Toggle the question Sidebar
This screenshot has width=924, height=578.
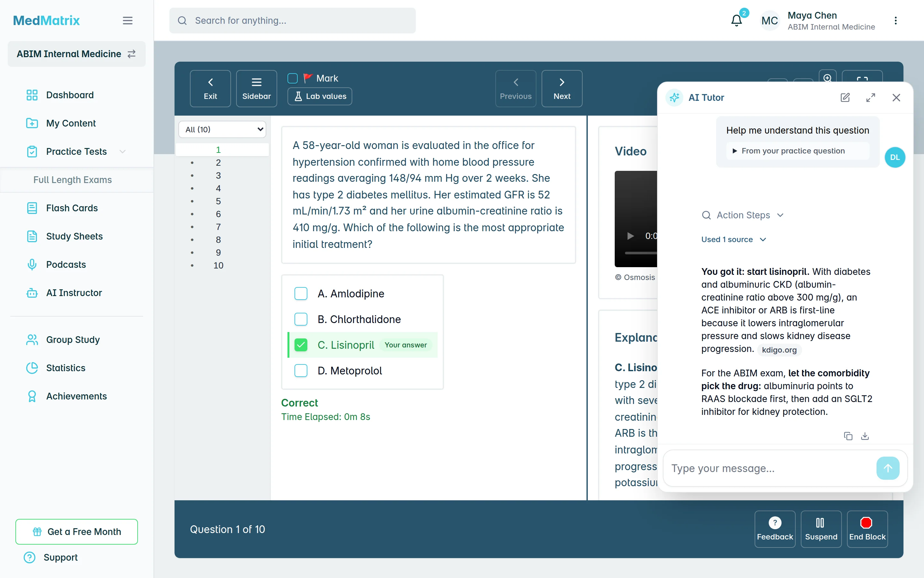tap(257, 88)
